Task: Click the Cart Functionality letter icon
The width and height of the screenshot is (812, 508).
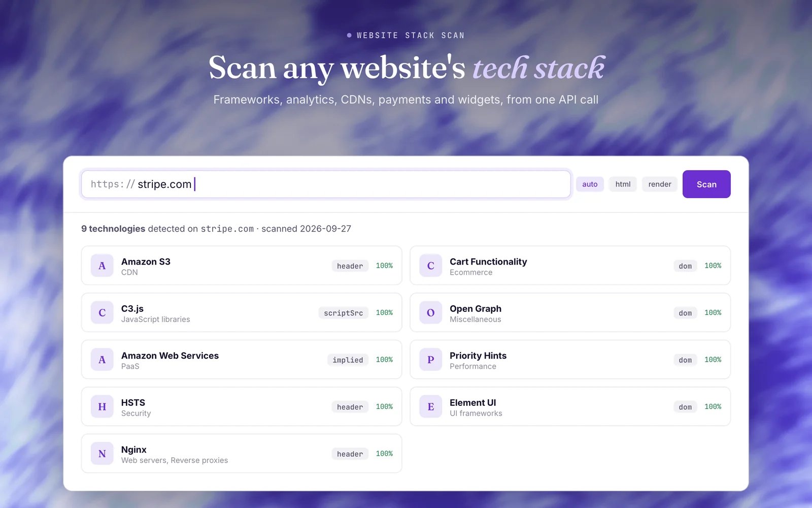Action: pyautogui.click(x=431, y=266)
